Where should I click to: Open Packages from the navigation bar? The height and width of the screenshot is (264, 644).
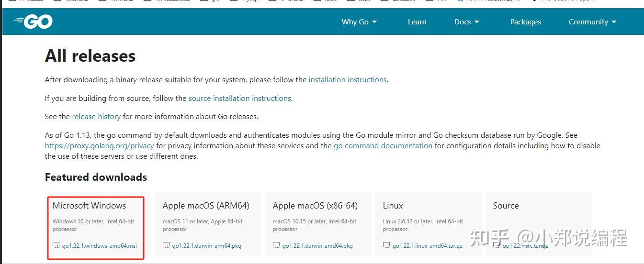(526, 22)
